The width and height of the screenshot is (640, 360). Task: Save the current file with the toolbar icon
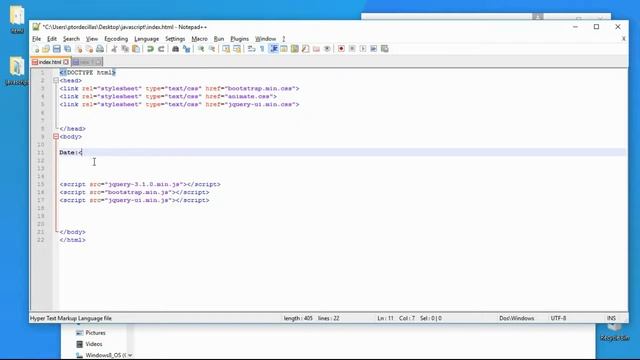(x=57, y=49)
